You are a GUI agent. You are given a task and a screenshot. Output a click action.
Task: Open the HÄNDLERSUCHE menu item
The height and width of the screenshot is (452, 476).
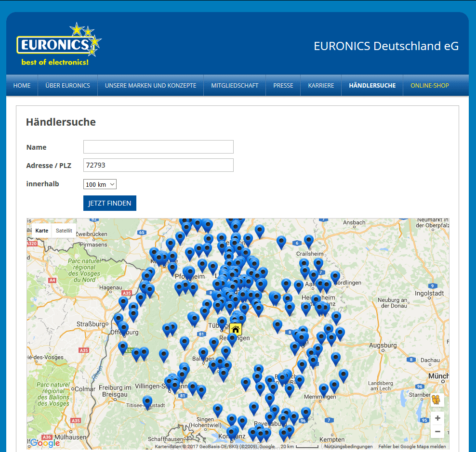(x=372, y=85)
